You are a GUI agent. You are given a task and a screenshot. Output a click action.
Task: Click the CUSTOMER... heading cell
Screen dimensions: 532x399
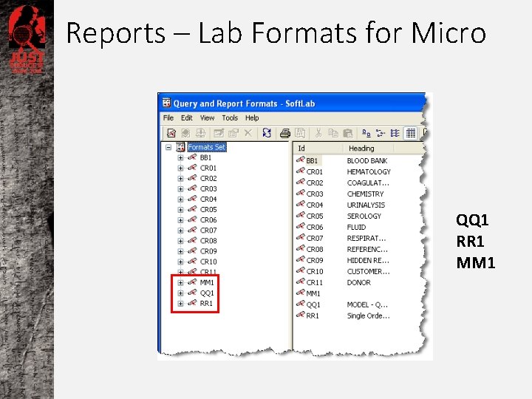pos(369,272)
